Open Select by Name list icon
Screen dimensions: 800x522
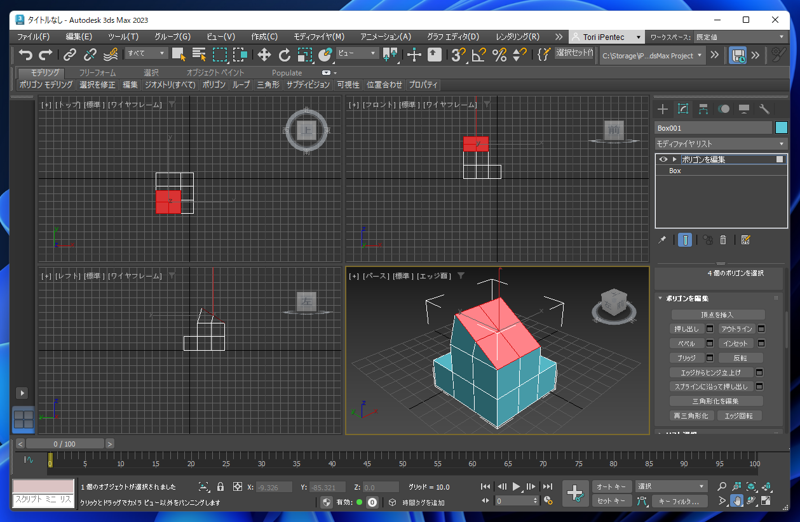198,54
